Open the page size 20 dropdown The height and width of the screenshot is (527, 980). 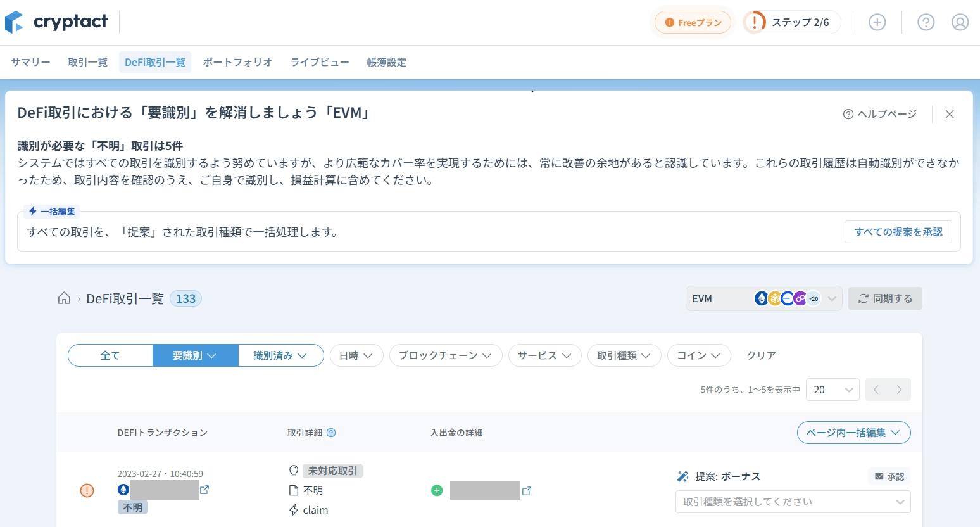pos(832,390)
